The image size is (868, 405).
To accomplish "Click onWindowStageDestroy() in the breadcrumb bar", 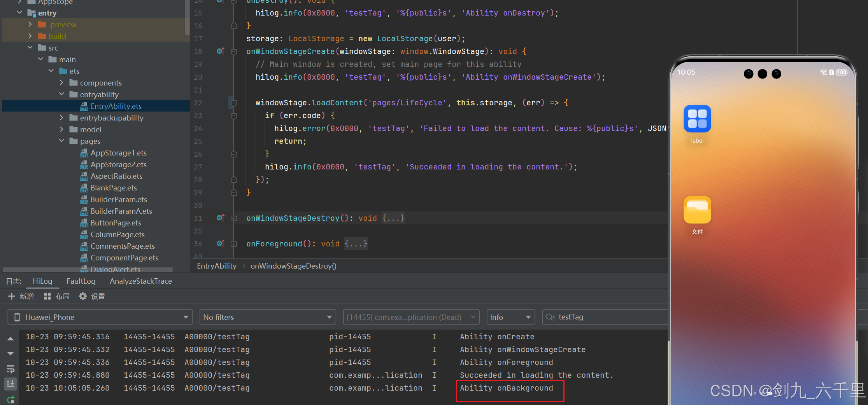I will [x=293, y=266].
